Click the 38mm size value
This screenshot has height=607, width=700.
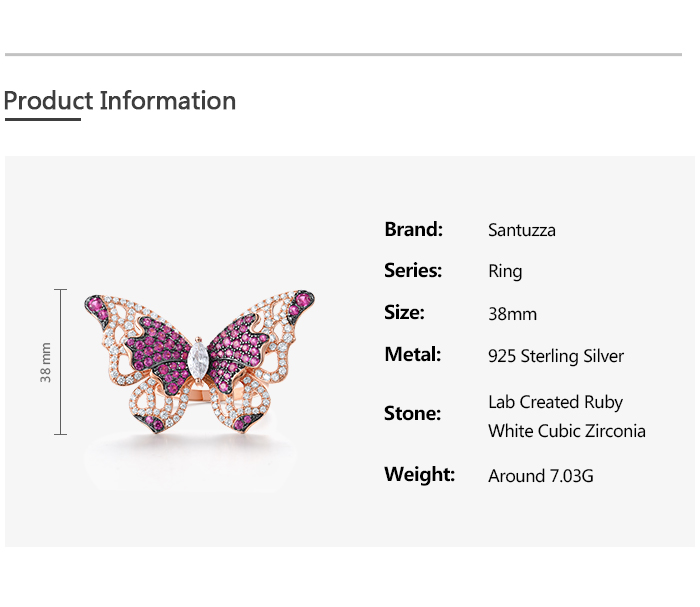pos(512,314)
